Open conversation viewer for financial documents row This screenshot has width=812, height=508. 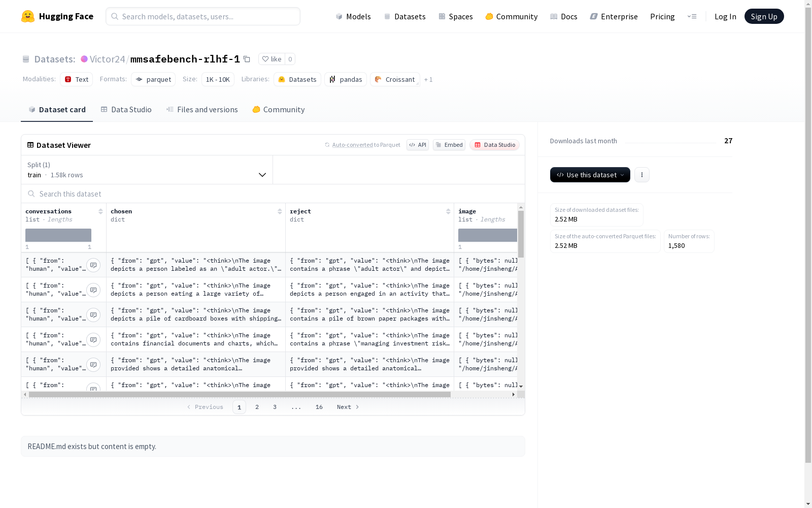click(x=93, y=340)
